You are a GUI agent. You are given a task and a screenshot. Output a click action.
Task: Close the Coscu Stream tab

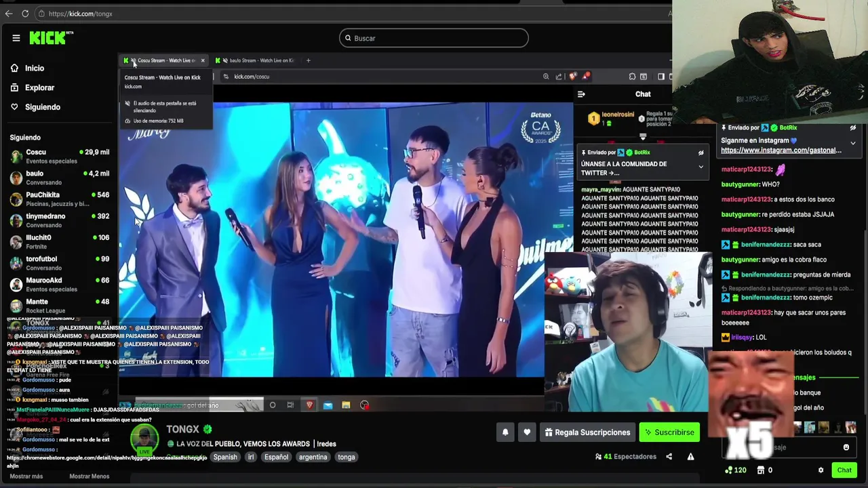202,60
